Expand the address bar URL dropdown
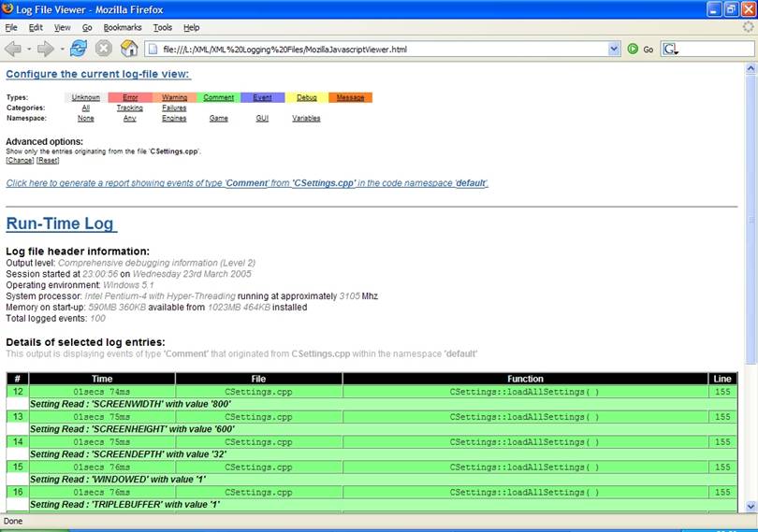Viewport: 758px width, 532px height. pos(614,49)
